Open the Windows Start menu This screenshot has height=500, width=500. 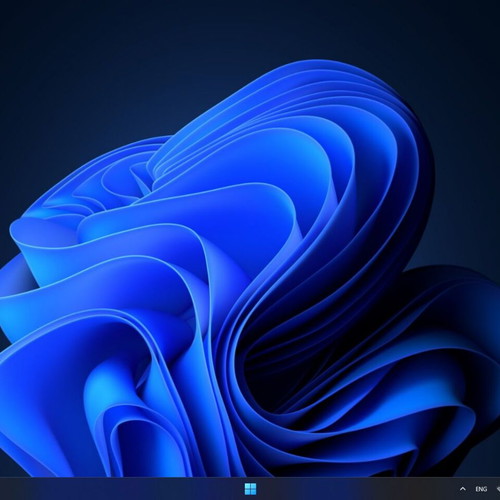click(x=250, y=489)
